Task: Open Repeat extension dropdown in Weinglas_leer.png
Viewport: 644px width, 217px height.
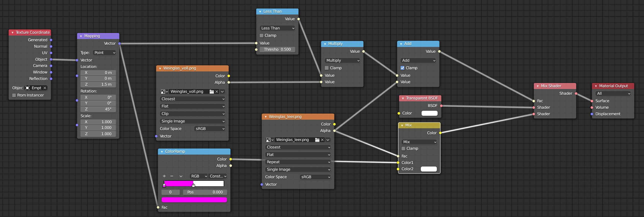Action: click(298, 162)
